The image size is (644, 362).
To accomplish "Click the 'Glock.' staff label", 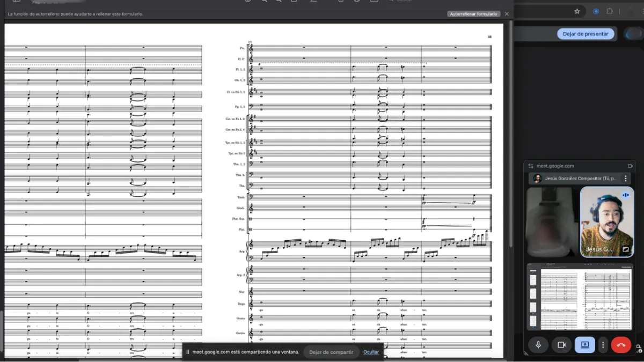I will (241, 208).
